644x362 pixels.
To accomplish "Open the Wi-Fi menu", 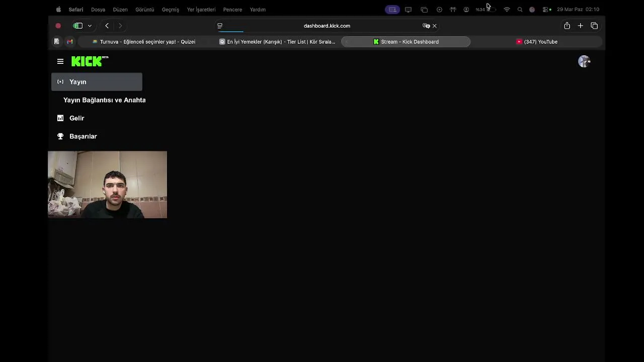I will pyautogui.click(x=507, y=10).
